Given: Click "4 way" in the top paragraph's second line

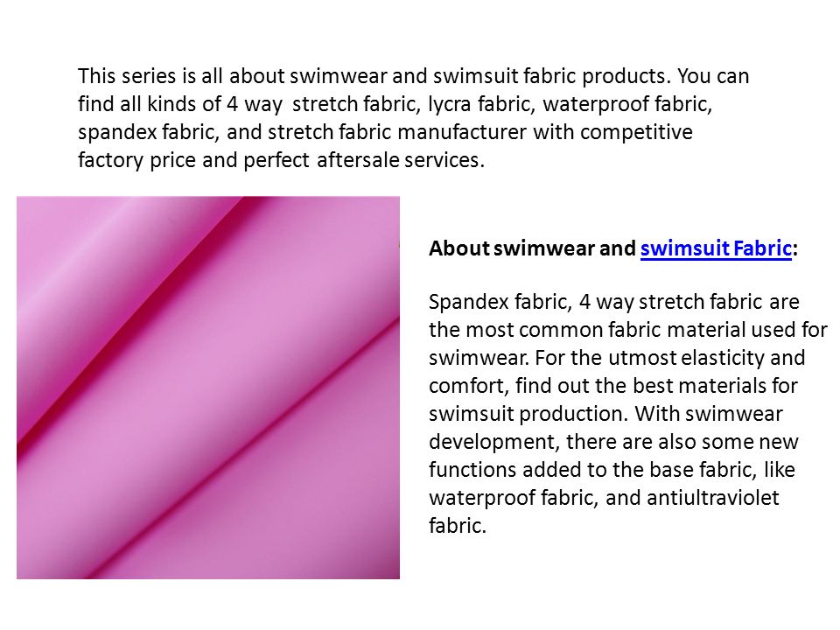Looking at the screenshot, I should (x=255, y=104).
